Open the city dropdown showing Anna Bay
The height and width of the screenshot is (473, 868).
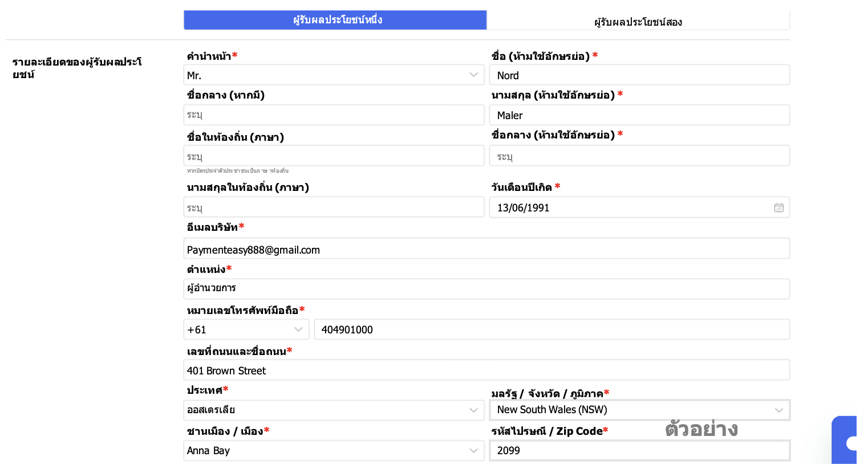point(334,450)
